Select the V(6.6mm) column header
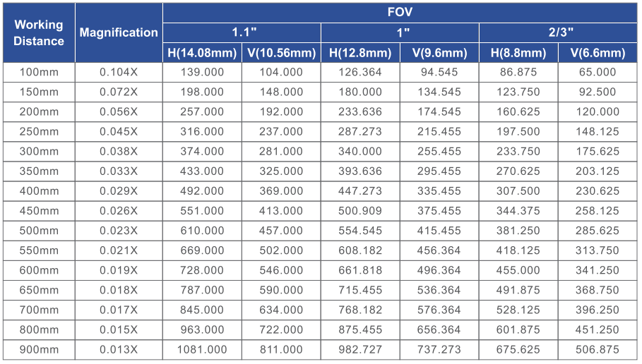This screenshot has width=642, height=364. tap(598, 53)
